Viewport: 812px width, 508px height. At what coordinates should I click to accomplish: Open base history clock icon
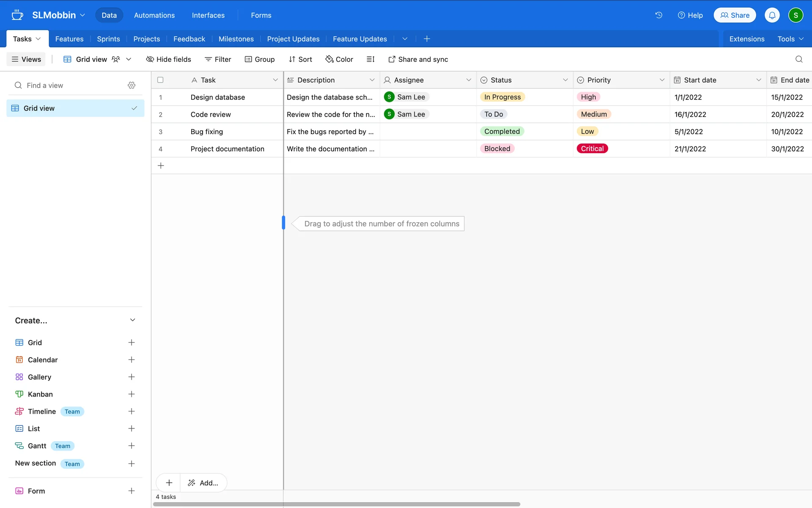(x=658, y=15)
